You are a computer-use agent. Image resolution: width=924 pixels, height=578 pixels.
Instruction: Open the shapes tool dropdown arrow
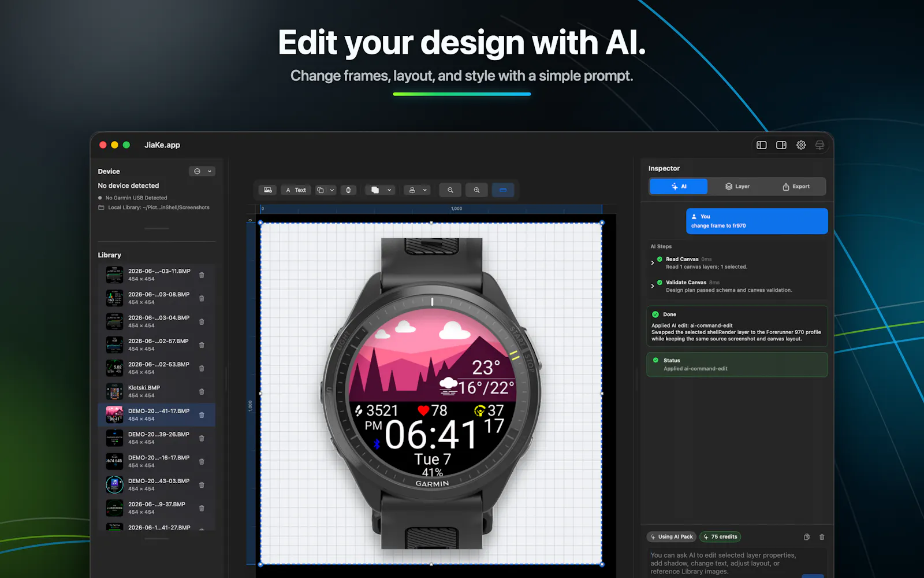click(x=332, y=190)
